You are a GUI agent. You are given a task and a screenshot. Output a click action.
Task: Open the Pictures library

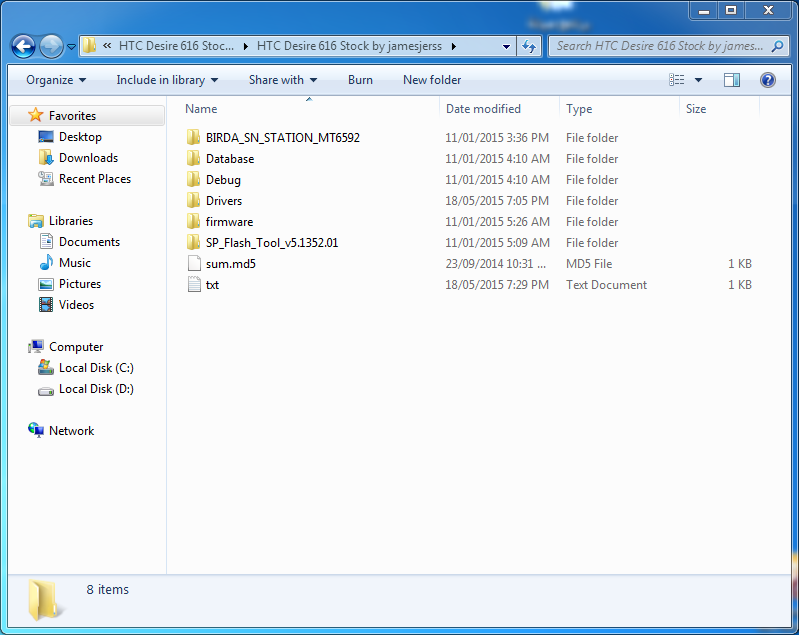(x=80, y=284)
